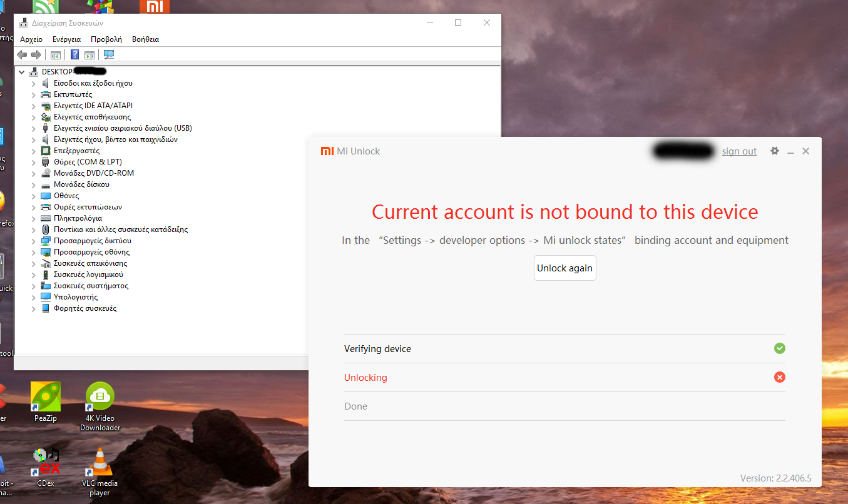The height and width of the screenshot is (504, 848).
Task: Click the chip icon beside Επεξεργαστές
Action: [x=46, y=151]
